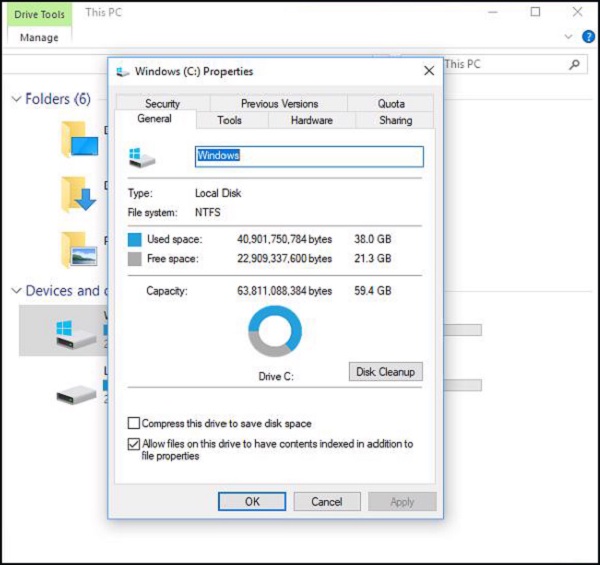Viewport: 600px width, 565px height.
Task: Minimize the This PC window
Action: click(x=493, y=12)
